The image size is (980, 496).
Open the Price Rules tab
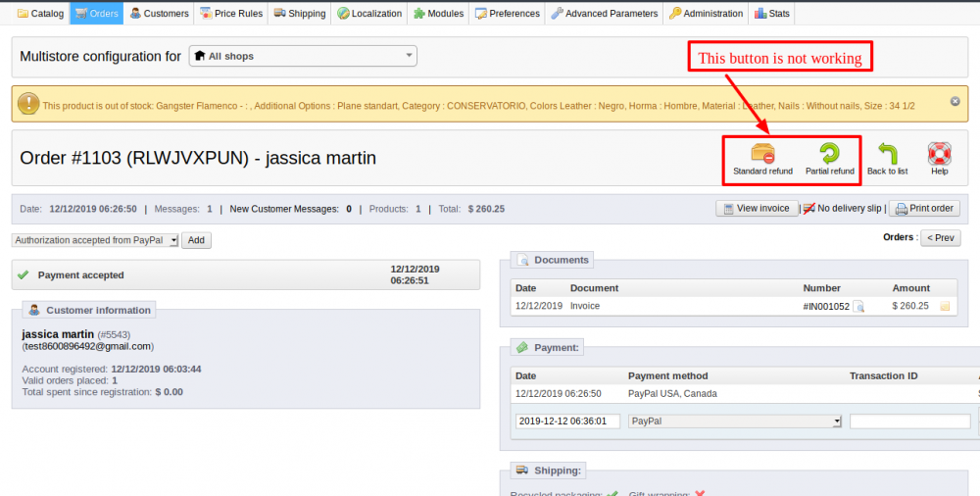[x=231, y=13]
